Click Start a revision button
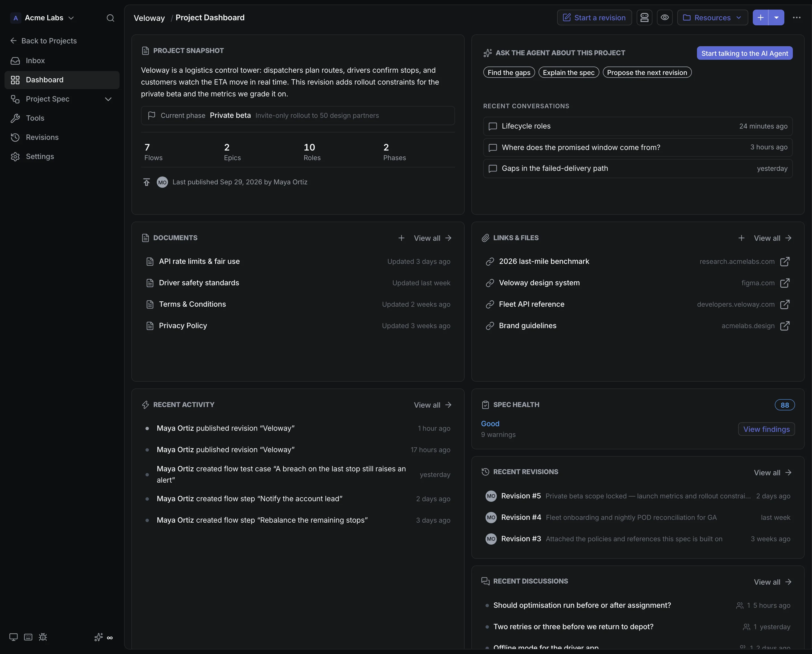812x654 pixels. point(594,18)
